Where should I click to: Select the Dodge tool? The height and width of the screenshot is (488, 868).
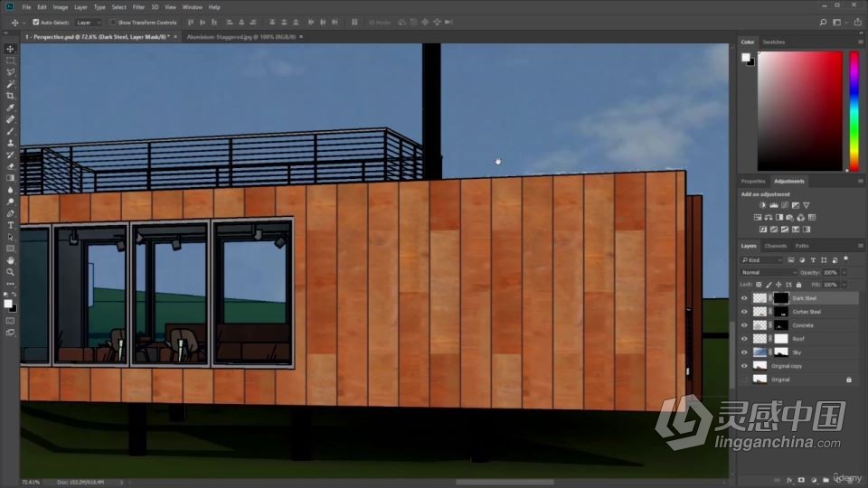pos(10,202)
